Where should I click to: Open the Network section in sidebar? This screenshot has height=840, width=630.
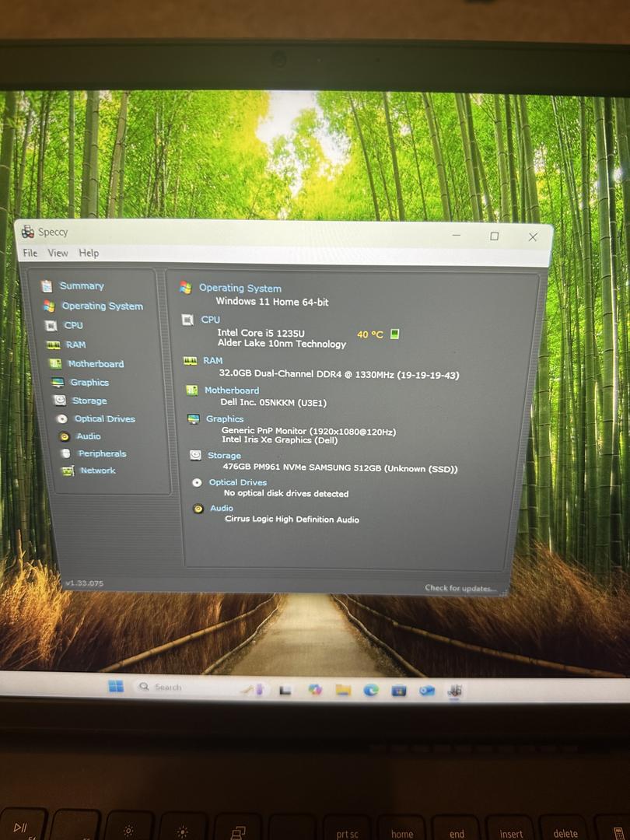point(97,471)
